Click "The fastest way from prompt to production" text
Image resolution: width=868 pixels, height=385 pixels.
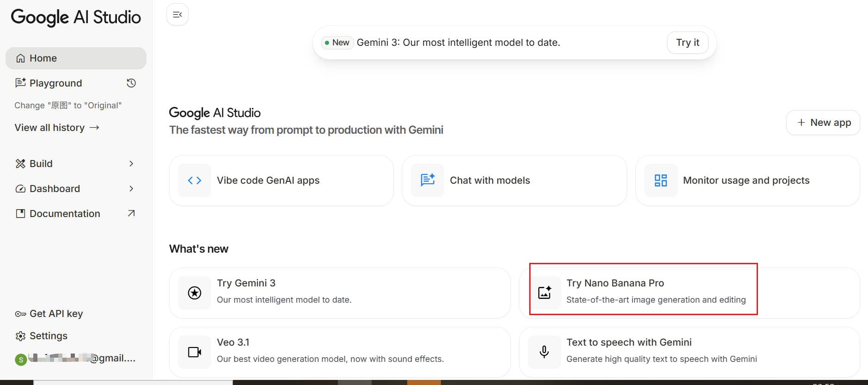click(x=306, y=130)
